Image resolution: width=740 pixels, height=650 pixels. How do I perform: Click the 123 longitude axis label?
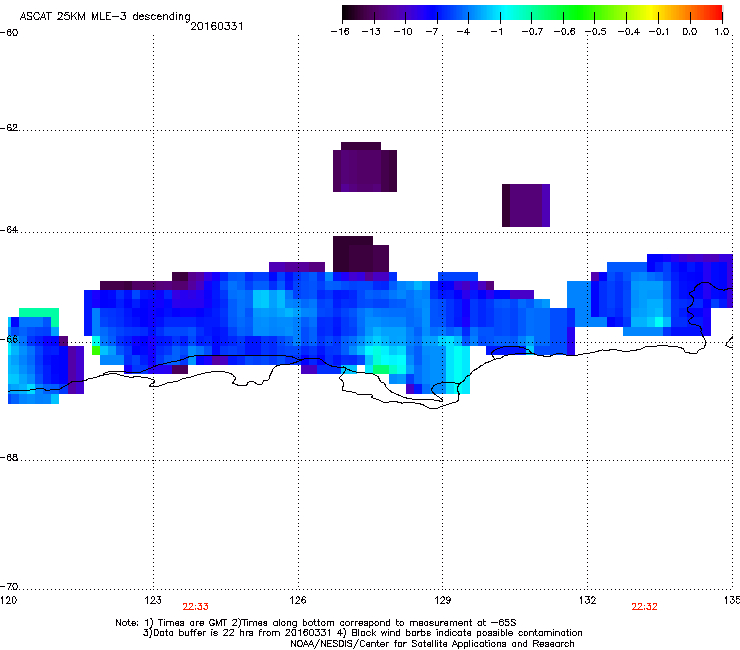[153, 600]
